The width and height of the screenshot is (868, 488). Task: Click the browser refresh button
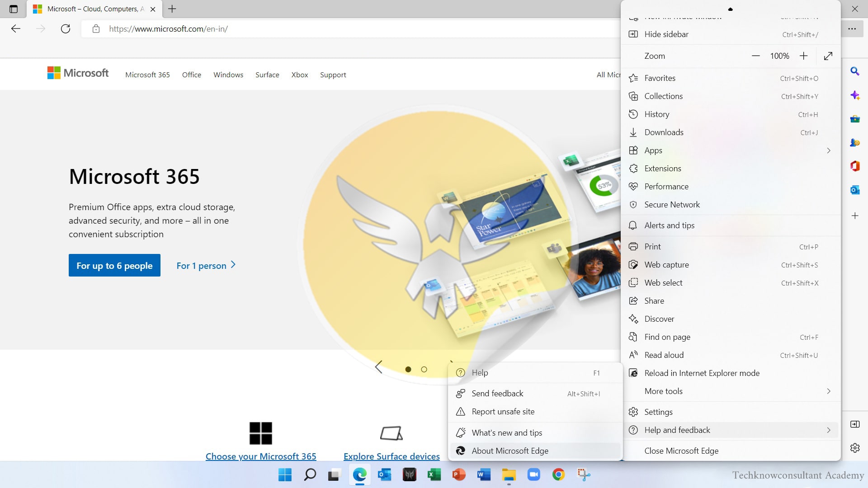pos(66,29)
